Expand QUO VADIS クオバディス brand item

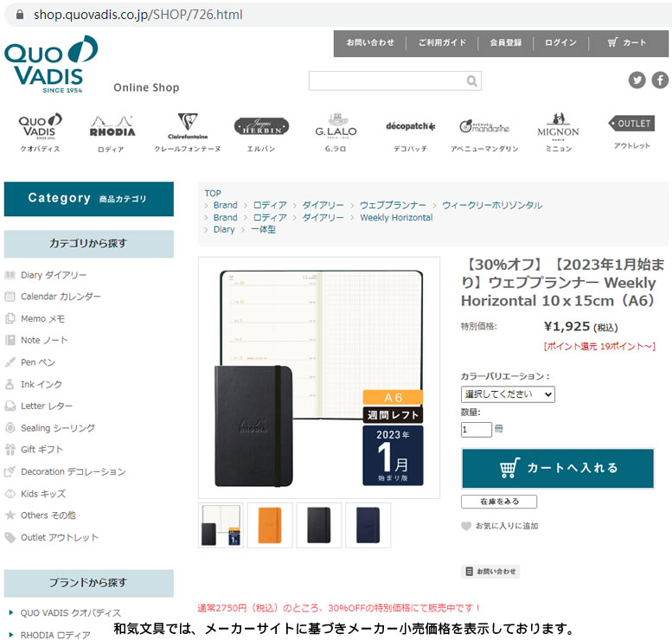coord(66,613)
